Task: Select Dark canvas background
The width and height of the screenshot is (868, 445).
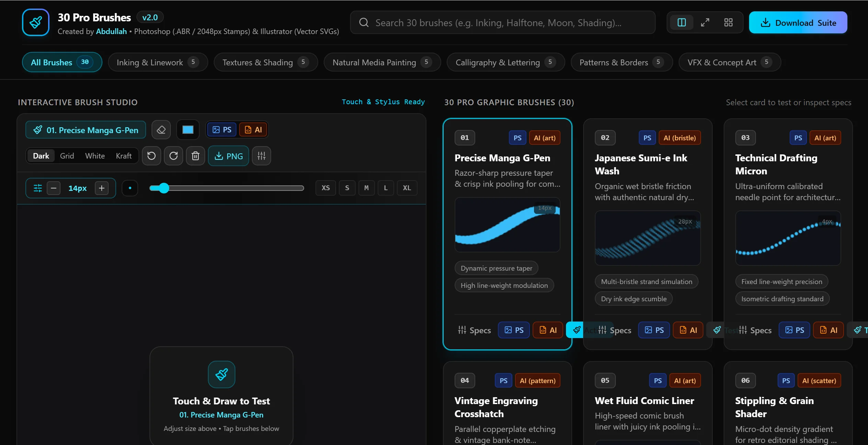Action: click(x=41, y=156)
